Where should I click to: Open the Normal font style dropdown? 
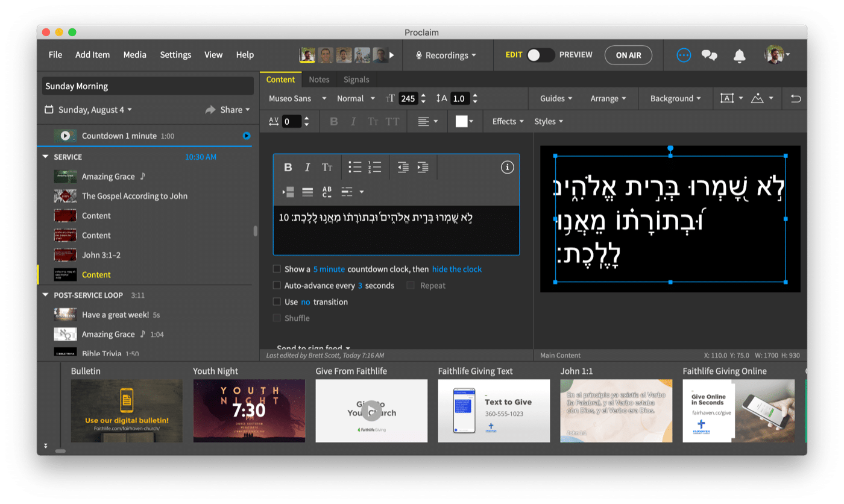tap(356, 98)
